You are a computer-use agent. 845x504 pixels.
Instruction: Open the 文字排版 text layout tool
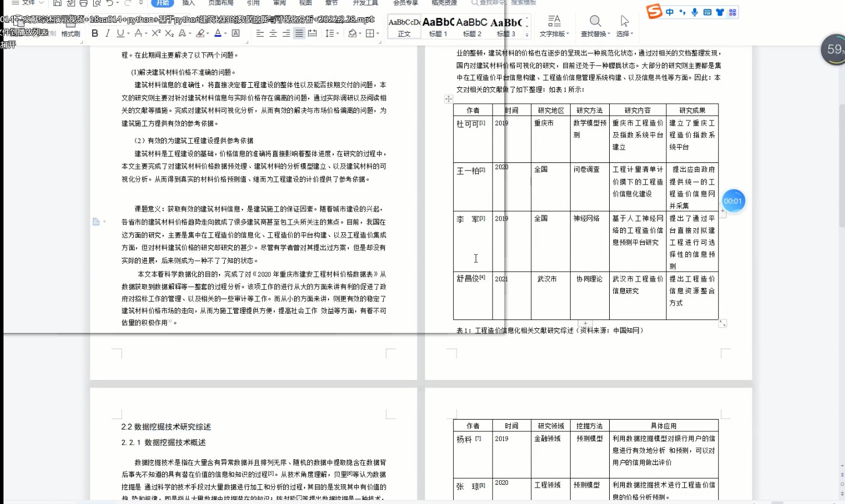554,26
